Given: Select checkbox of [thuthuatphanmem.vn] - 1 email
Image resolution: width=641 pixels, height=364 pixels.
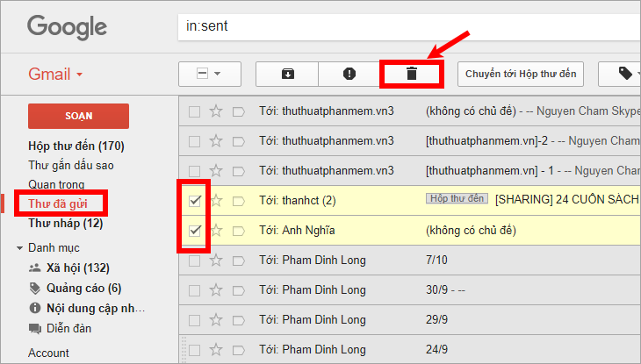Looking at the screenshot, I should tap(194, 171).
